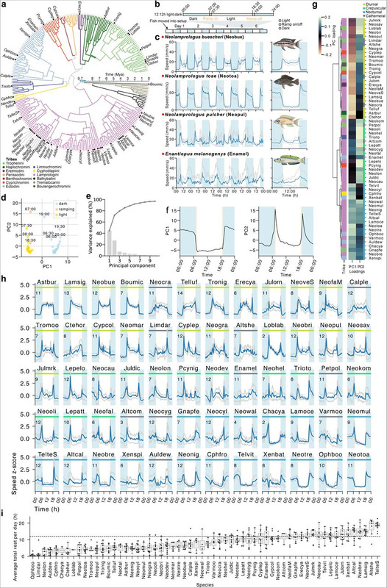Click the Calple subplot title in panel h
The image size is (387, 588).
(358, 282)
